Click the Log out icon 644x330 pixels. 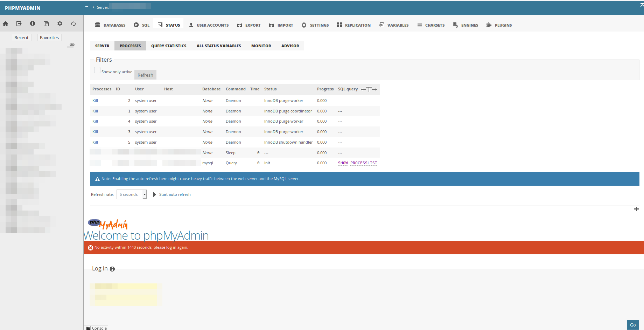pos(19,23)
